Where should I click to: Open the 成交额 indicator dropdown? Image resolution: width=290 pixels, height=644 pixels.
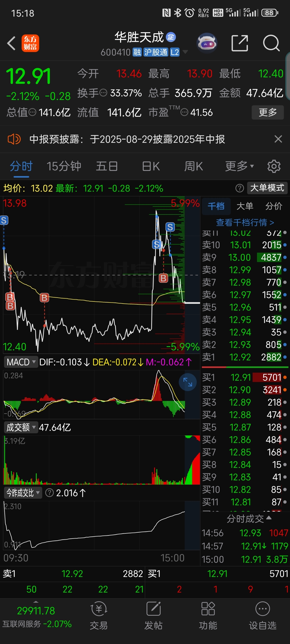(x=21, y=427)
